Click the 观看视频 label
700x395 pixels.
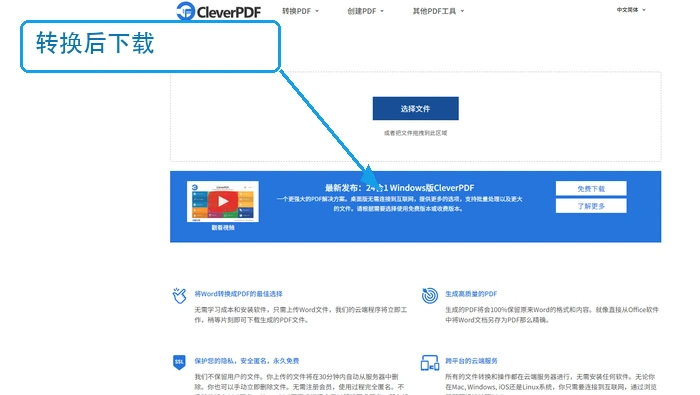pyautogui.click(x=223, y=228)
